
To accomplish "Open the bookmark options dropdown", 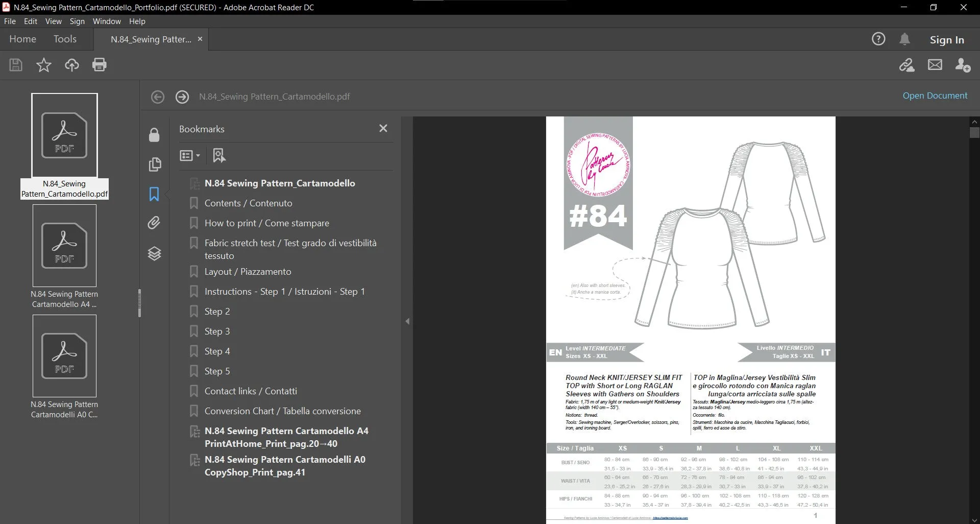I will [189, 155].
